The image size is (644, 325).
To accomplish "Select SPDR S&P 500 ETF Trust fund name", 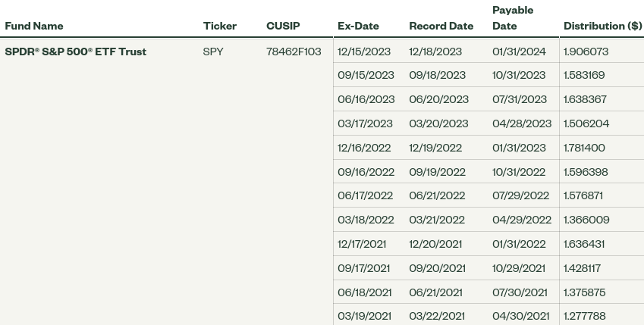I will pos(76,52).
